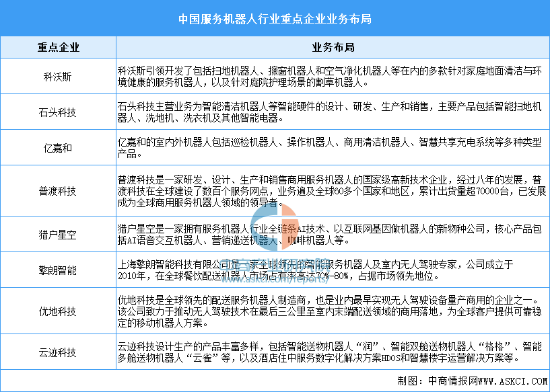Viewport: 550px width, 392px height.
Task: Click the footer credit 制图：中商情报网WWW.ASKCI.COM
Action: (x=472, y=381)
